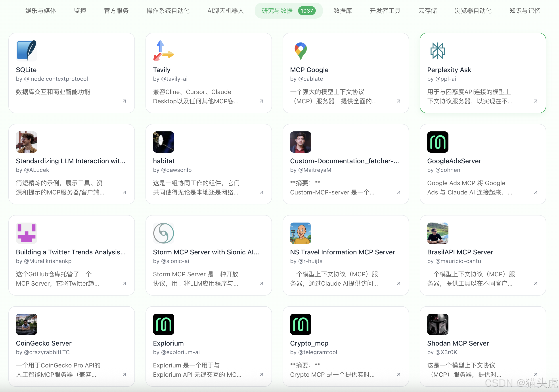Open external link arrow on CoinGecko Server card
Viewport: 559px width, 392px height.
point(124,375)
